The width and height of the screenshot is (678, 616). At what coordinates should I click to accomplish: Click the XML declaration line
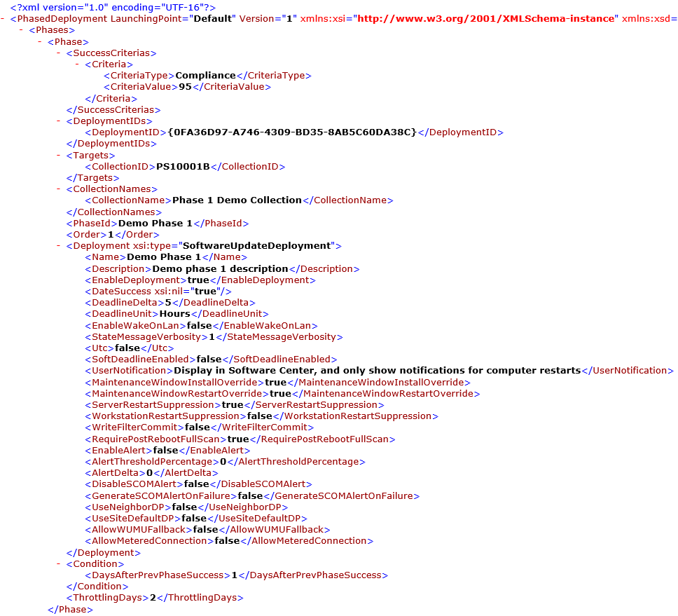[x=113, y=7]
